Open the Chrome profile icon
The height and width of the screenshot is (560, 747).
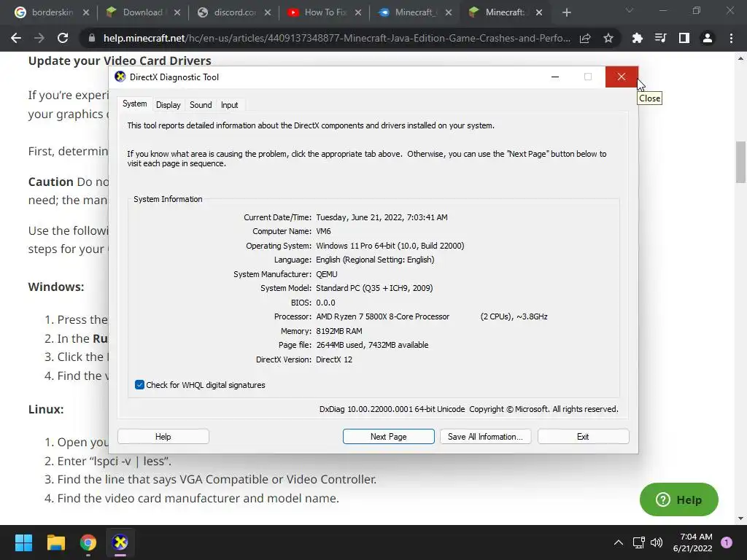(708, 38)
